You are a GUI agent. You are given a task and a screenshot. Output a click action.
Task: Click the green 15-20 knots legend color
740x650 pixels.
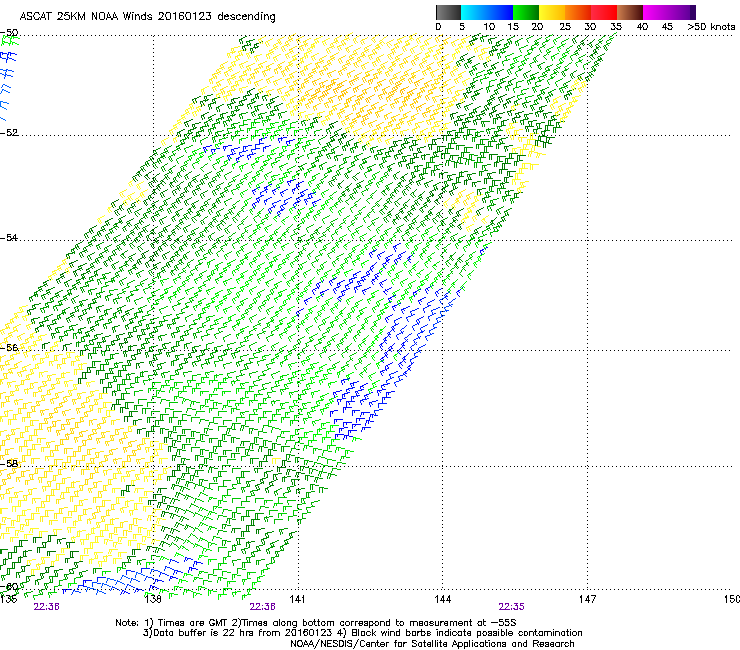tap(526, 12)
